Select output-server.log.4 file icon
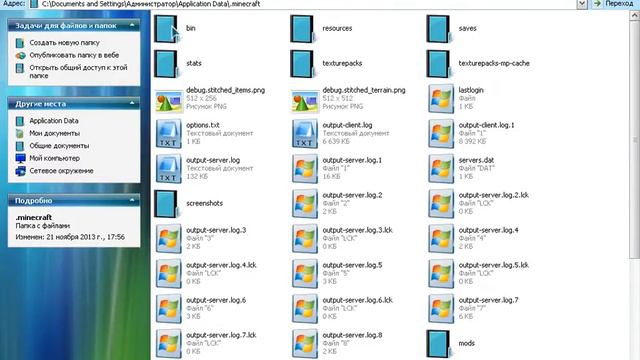Viewport: 640px width, 360px height. tap(441, 239)
